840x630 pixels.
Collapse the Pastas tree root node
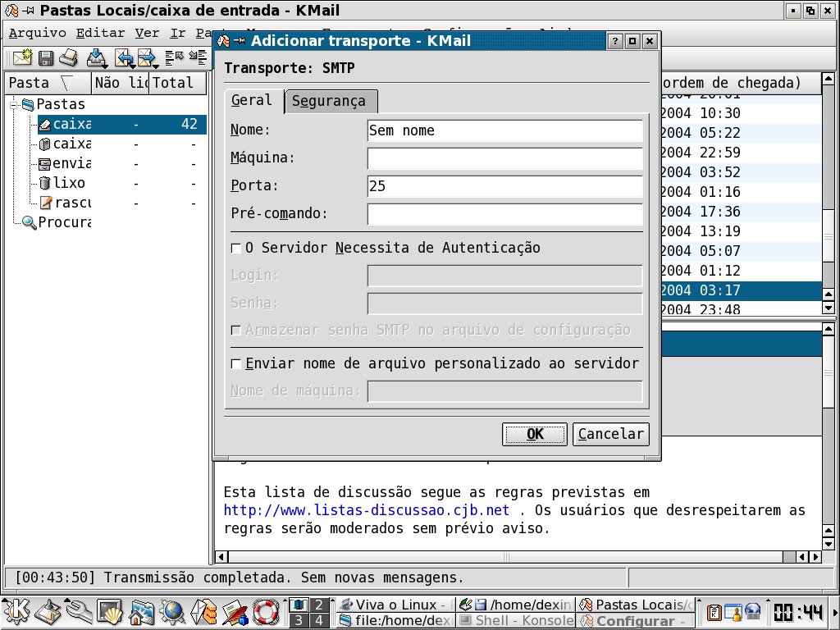click(15, 104)
